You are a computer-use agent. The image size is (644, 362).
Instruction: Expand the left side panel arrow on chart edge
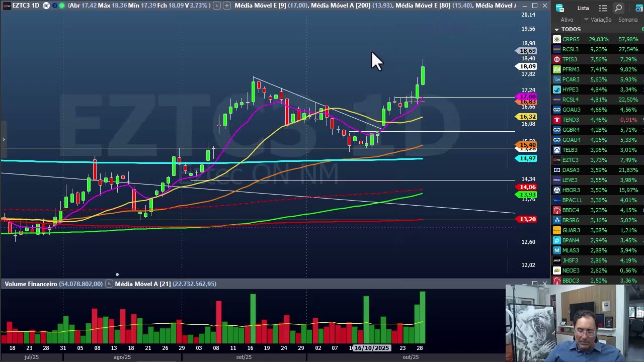pyautogui.click(x=4, y=139)
